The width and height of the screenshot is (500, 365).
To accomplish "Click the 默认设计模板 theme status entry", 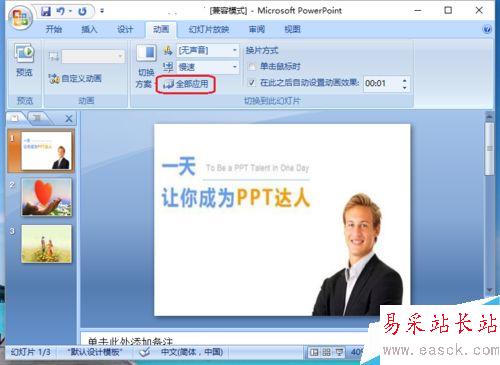I will point(95,352).
